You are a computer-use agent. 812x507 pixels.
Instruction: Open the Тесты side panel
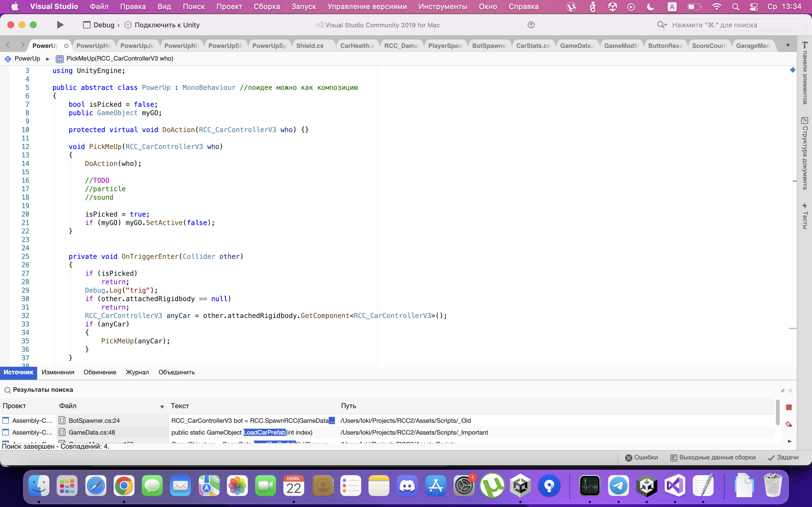[805, 215]
